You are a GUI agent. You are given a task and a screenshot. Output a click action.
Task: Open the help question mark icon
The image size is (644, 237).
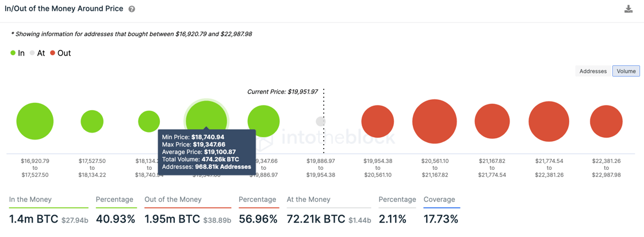(x=132, y=9)
